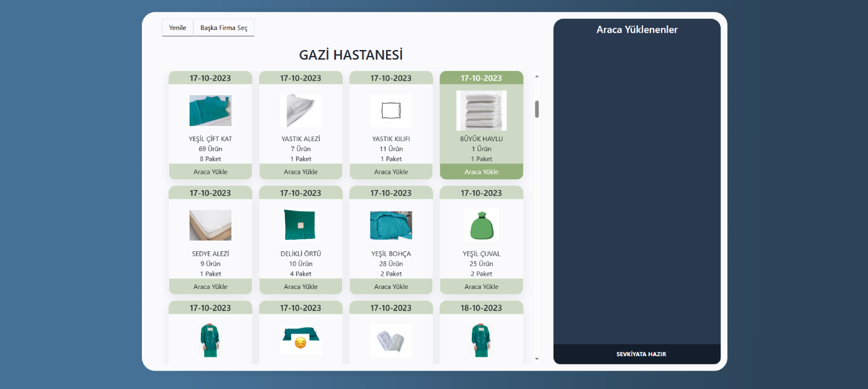868x389 pixels.
Task: Click the GAZİ HASTANESİ heading
Action: pyautogui.click(x=351, y=55)
